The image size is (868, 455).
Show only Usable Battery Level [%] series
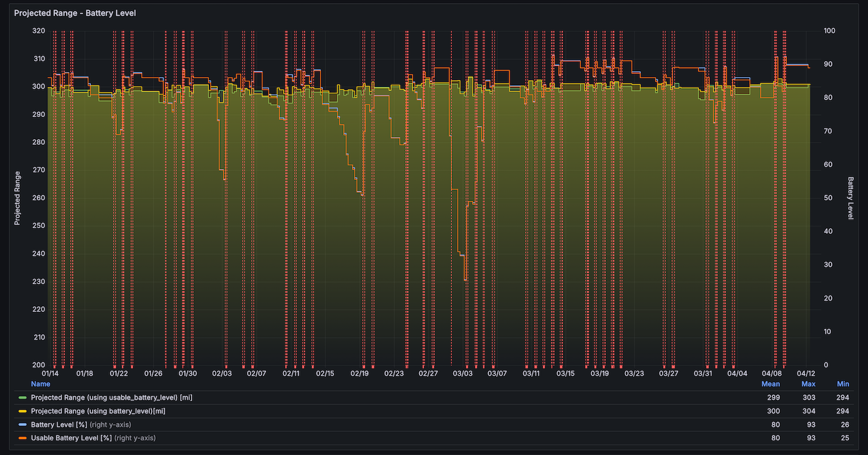point(71,438)
